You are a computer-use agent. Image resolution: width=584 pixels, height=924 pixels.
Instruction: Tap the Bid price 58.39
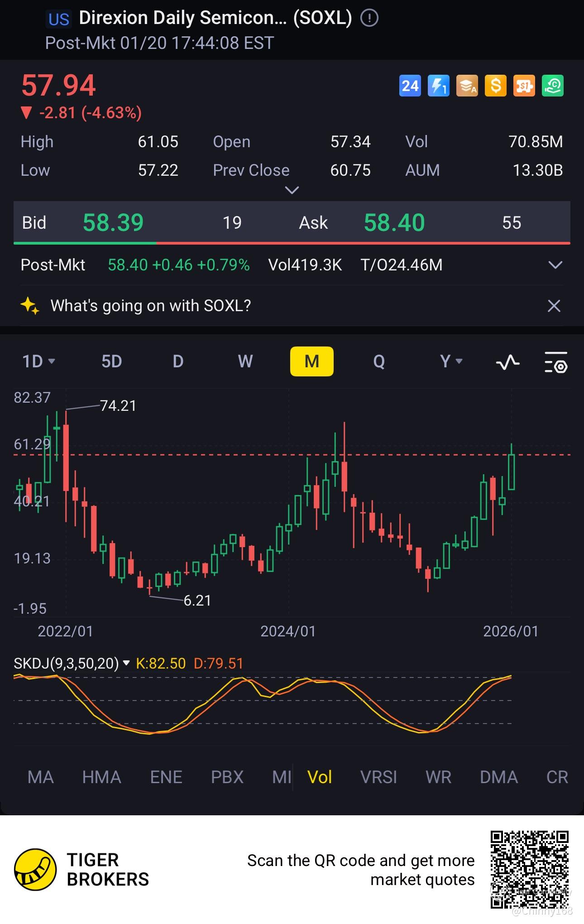(113, 222)
